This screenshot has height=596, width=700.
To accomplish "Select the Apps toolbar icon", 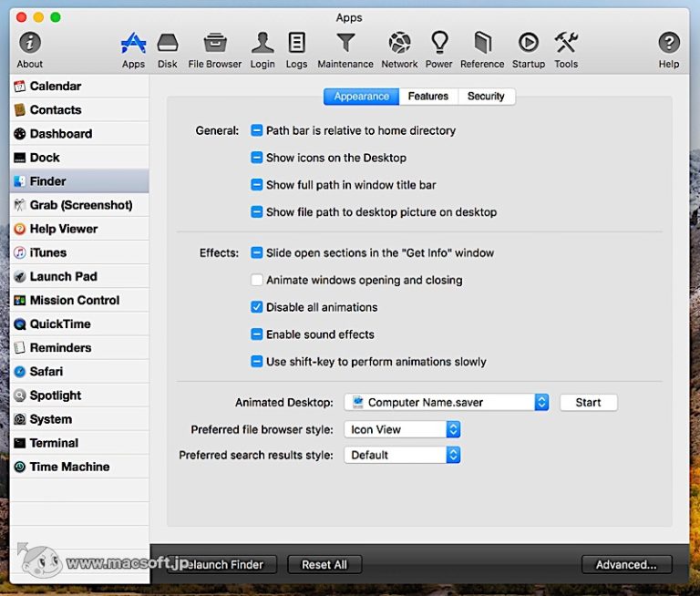I will (133, 49).
